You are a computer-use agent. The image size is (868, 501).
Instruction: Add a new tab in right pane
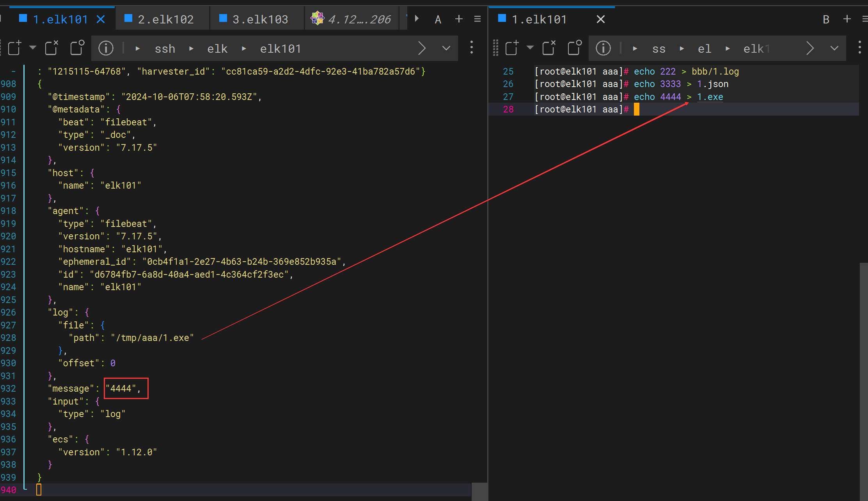tap(847, 19)
